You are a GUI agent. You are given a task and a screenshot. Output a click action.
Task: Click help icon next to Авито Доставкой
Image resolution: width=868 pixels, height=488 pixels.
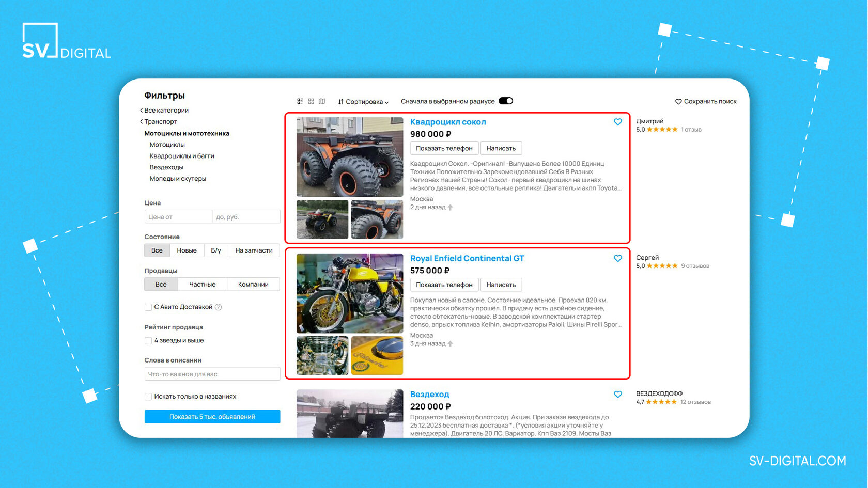coord(218,307)
